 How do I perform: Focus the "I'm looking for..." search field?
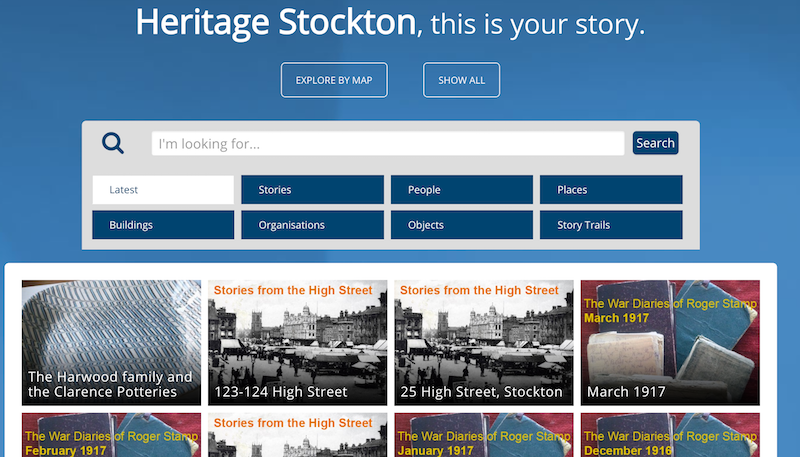[x=388, y=144]
